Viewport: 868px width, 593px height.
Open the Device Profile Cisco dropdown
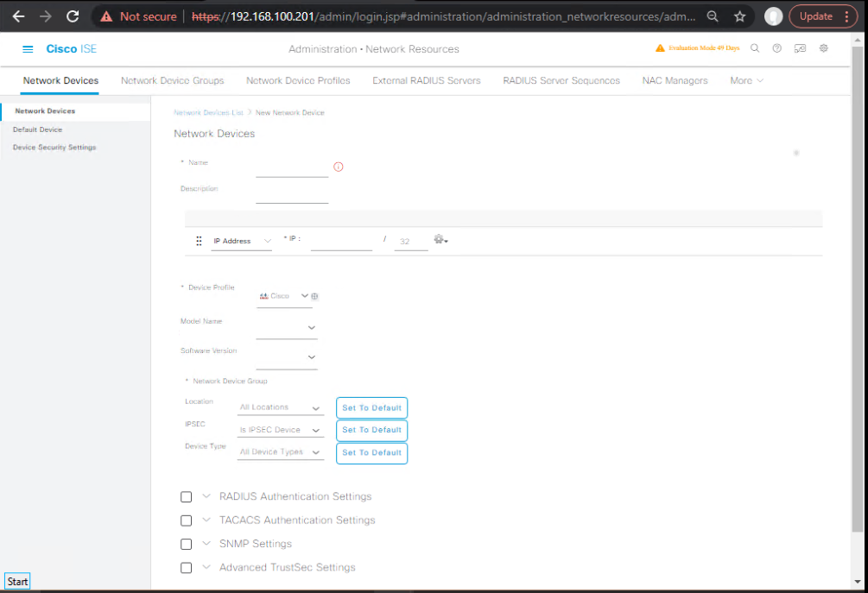click(283, 296)
